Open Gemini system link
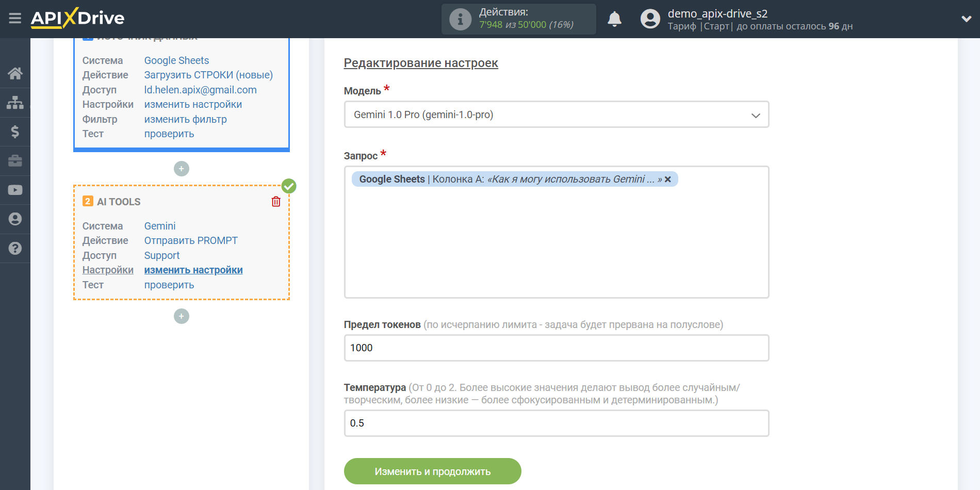The image size is (980, 490). tap(160, 226)
